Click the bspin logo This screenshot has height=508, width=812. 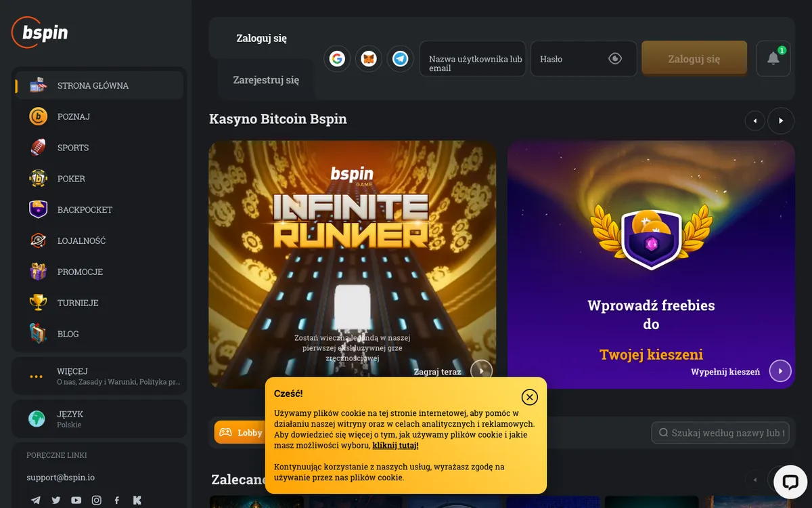[x=40, y=33]
